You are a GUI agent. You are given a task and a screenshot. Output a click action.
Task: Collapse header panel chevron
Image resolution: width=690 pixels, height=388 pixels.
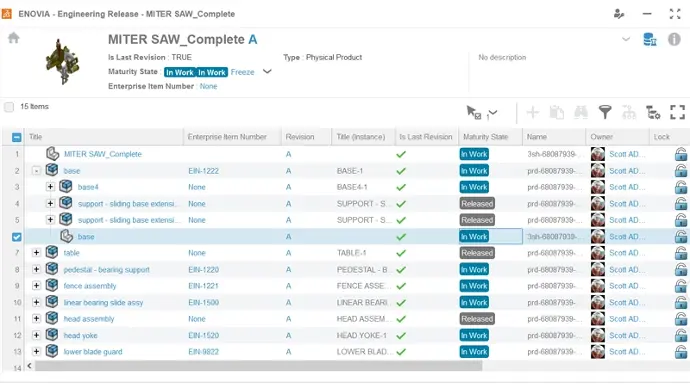pos(626,39)
